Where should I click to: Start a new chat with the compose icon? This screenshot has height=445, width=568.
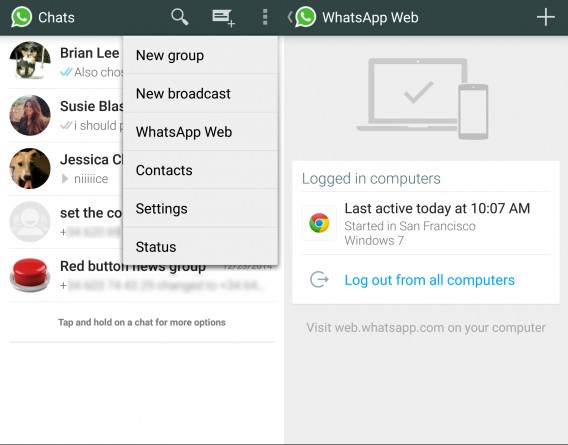point(224,18)
